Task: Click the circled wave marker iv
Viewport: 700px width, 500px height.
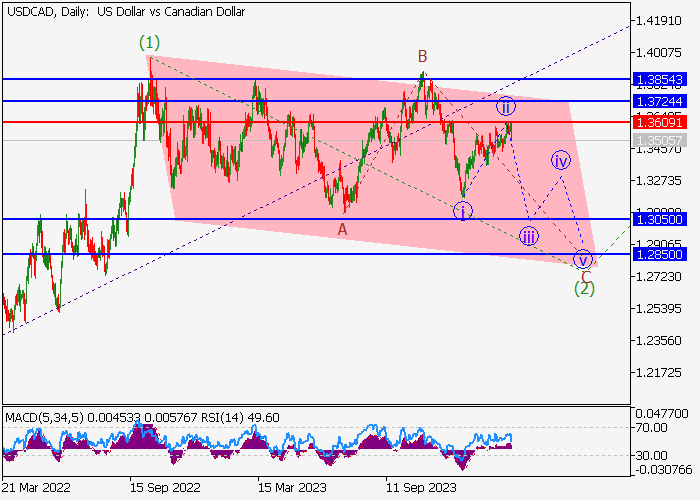Action: [x=561, y=161]
